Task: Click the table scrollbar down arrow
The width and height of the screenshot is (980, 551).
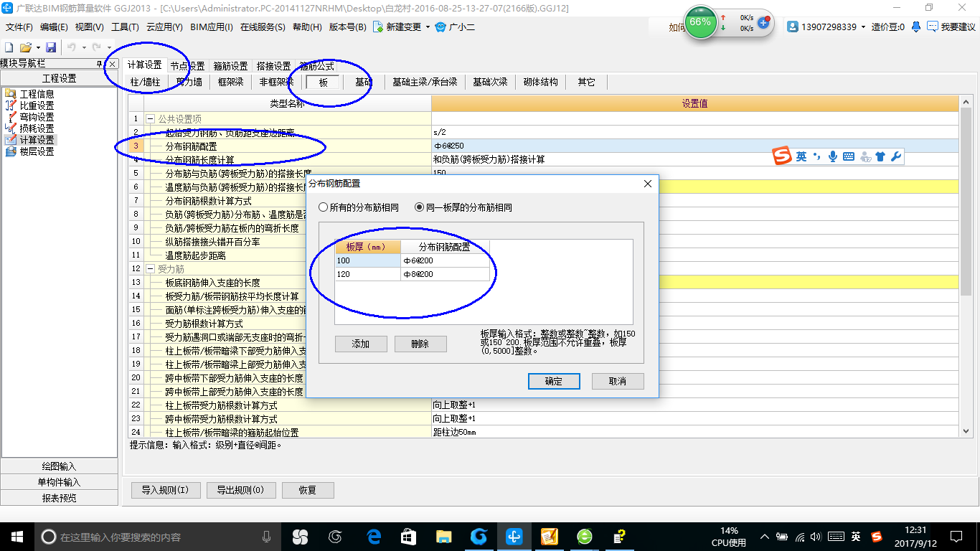Action: pyautogui.click(x=966, y=430)
